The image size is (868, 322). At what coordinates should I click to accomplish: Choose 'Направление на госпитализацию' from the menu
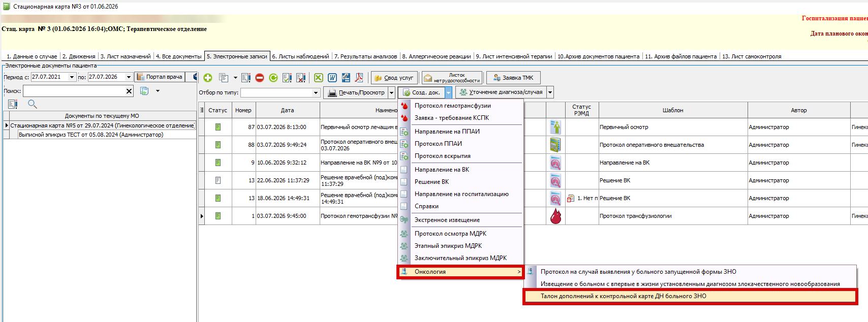pos(461,194)
